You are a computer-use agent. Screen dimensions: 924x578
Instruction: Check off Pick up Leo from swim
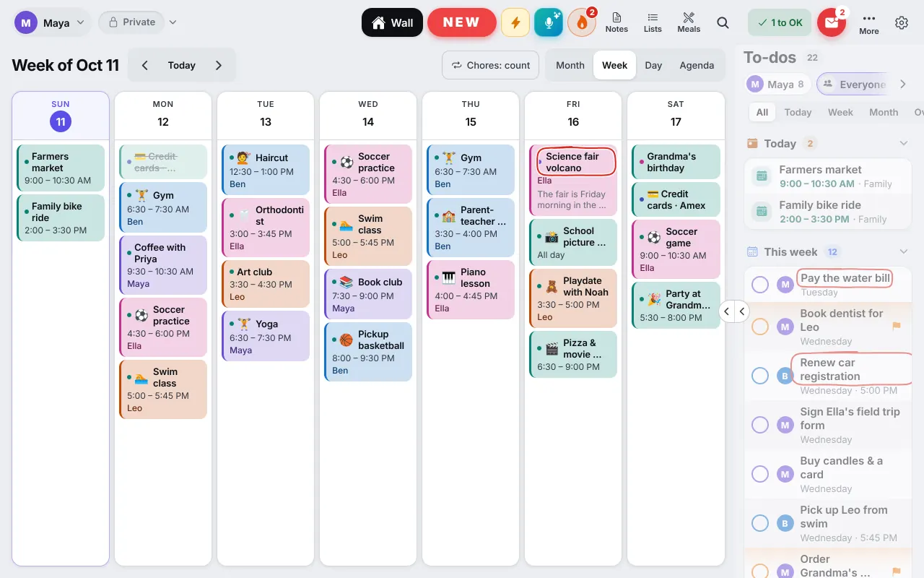coord(760,523)
